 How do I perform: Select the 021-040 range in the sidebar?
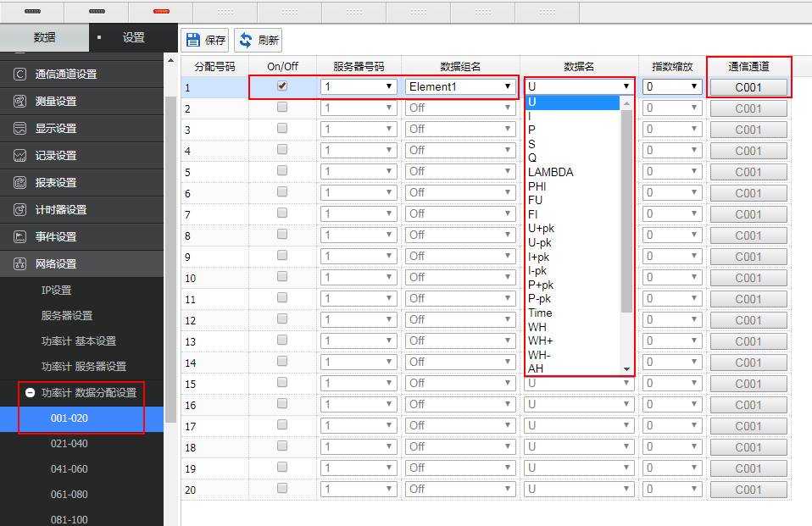69,444
